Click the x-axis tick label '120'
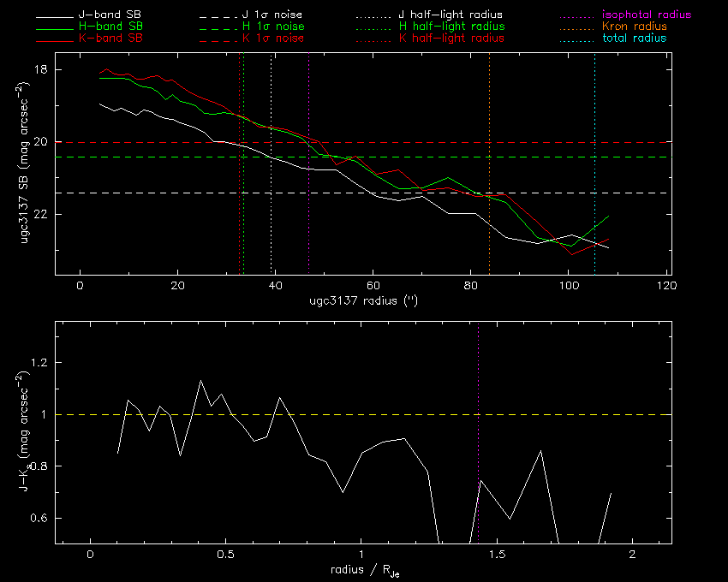Viewport: 728px width, 582px height. (x=666, y=285)
